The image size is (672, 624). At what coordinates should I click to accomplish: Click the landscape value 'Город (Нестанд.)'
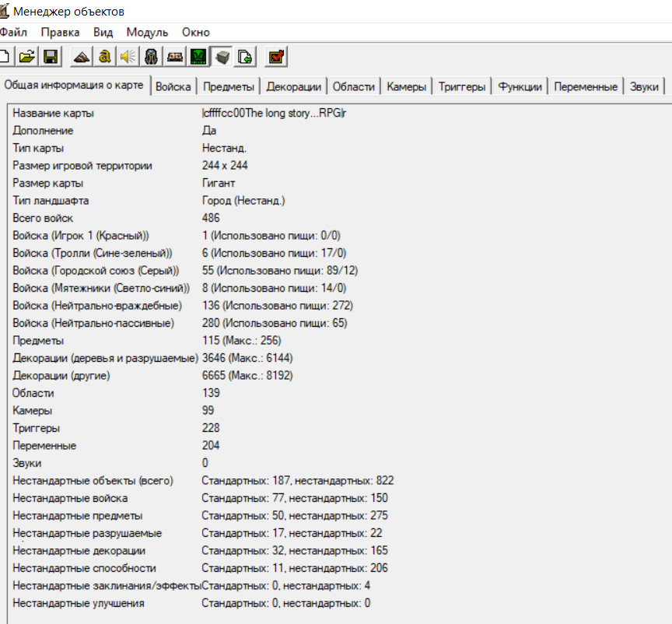tap(243, 201)
